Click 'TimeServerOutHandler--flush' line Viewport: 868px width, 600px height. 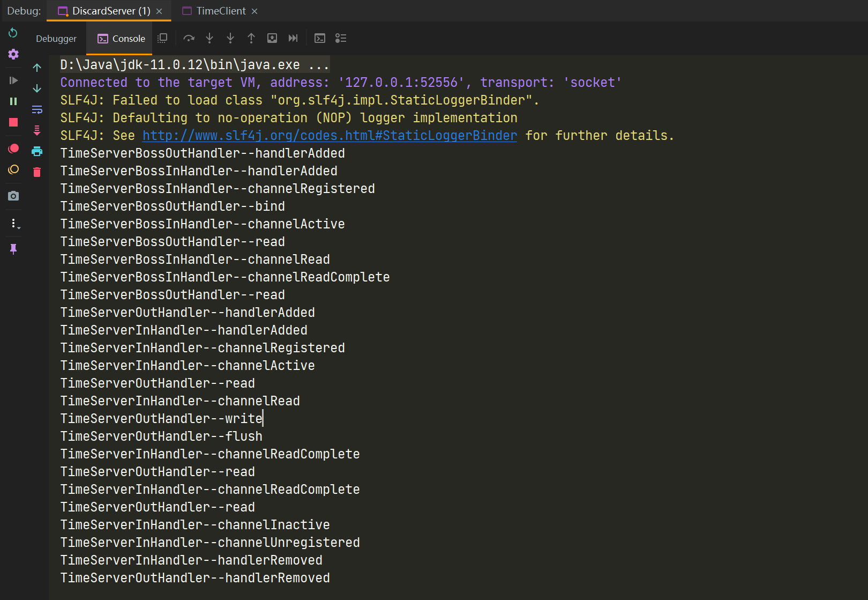click(161, 436)
